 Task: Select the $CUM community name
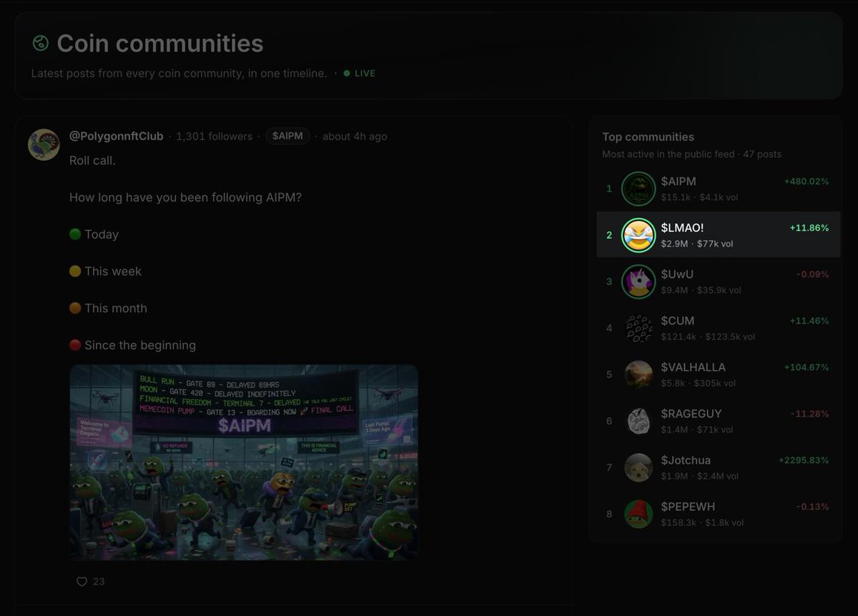pos(678,321)
